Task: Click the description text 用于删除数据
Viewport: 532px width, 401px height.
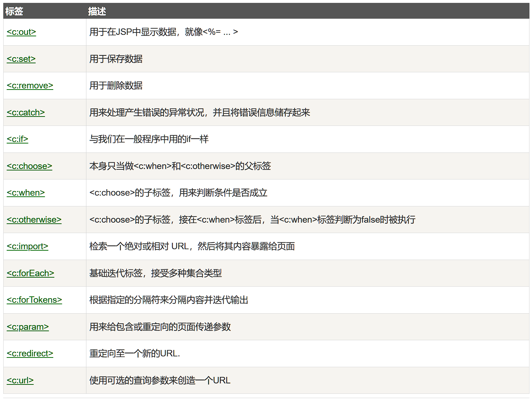Action: 116,86
